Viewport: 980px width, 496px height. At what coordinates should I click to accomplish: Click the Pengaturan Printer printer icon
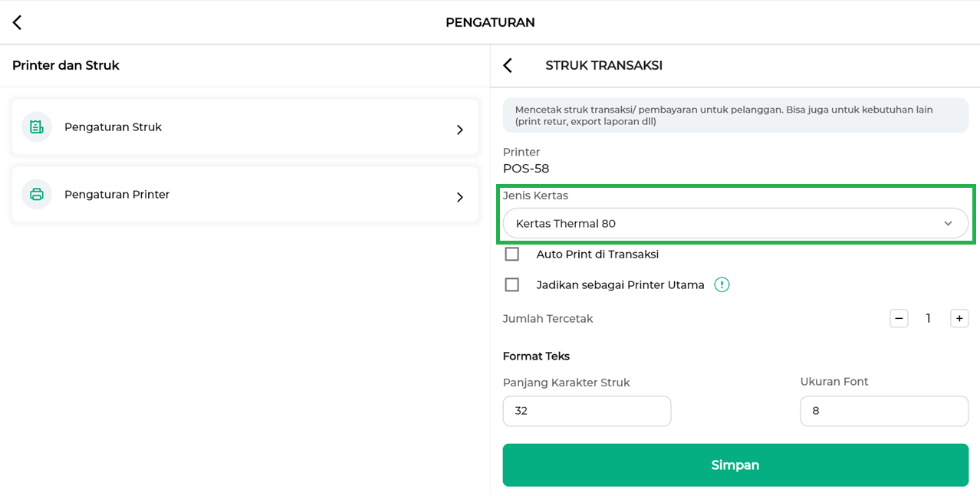(x=36, y=195)
